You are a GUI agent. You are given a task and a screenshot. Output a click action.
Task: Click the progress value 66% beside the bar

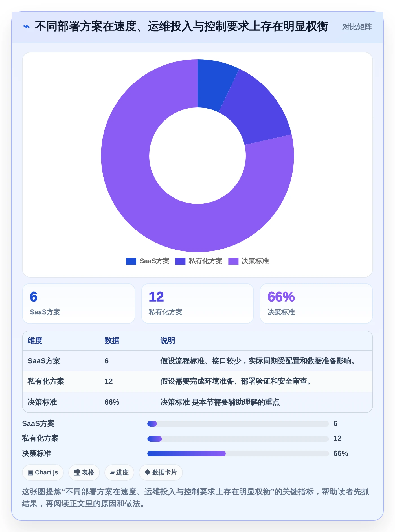pyautogui.click(x=341, y=454)
